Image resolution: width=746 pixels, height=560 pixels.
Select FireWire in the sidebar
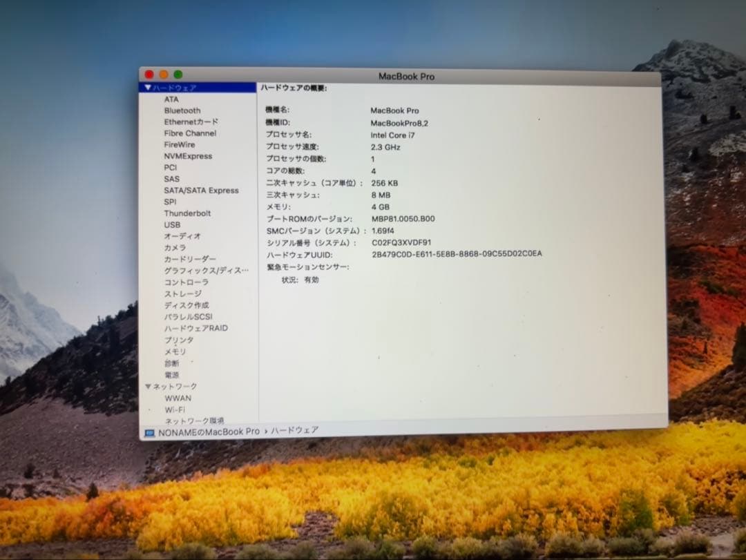(180, 144)
